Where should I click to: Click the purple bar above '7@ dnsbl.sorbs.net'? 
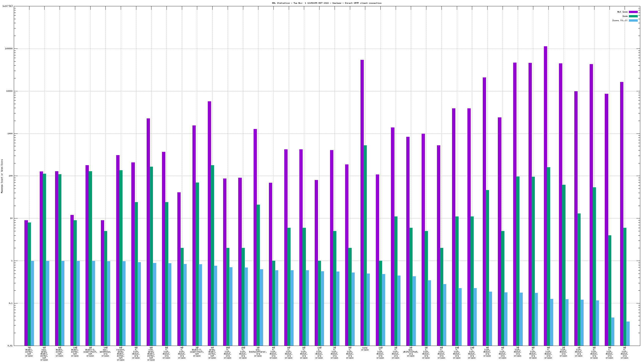[26, 283]
